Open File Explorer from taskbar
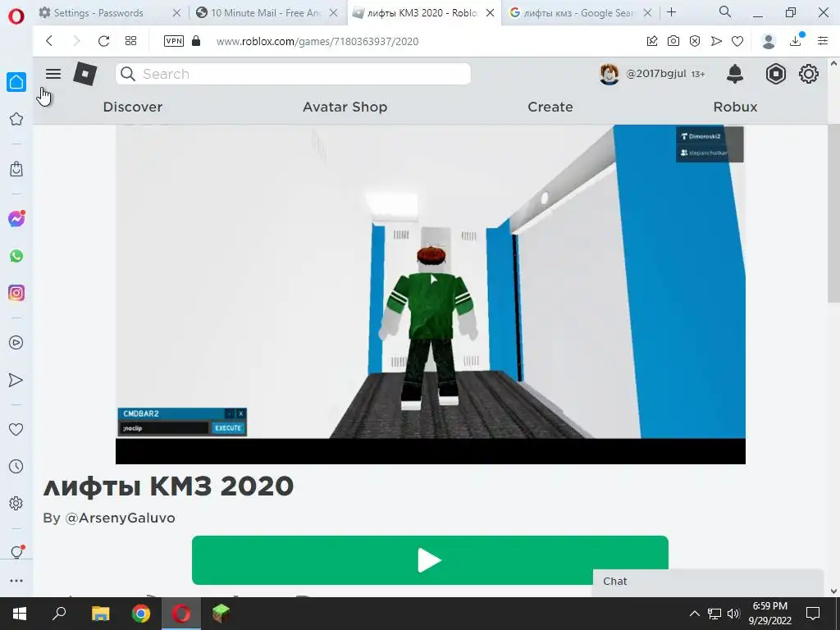This screenshot has height=630, width=840. 100,614
